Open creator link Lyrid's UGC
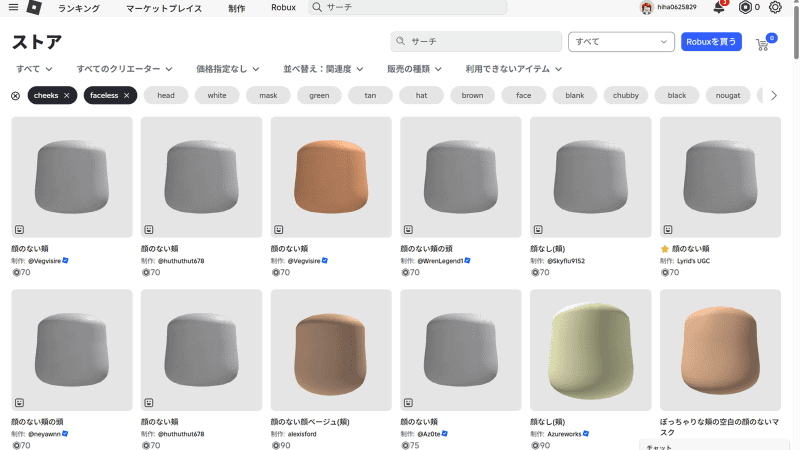800x450 pixels. (x=693, y=261)
